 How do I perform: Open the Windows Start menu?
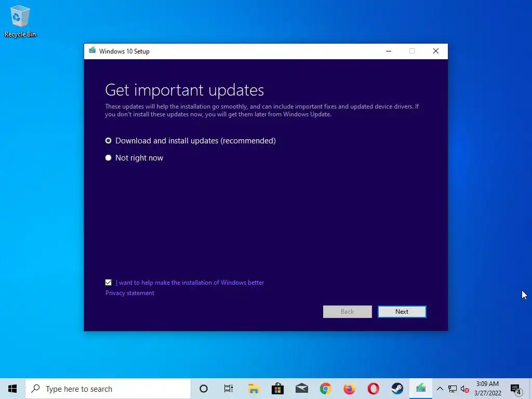point(12,389)
